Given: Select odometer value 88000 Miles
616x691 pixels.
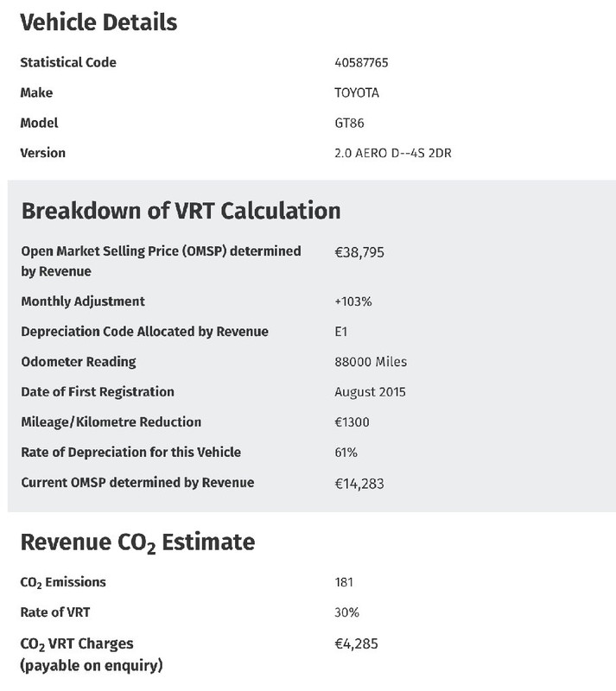Looking at the screenshot, I should point(371,362).
